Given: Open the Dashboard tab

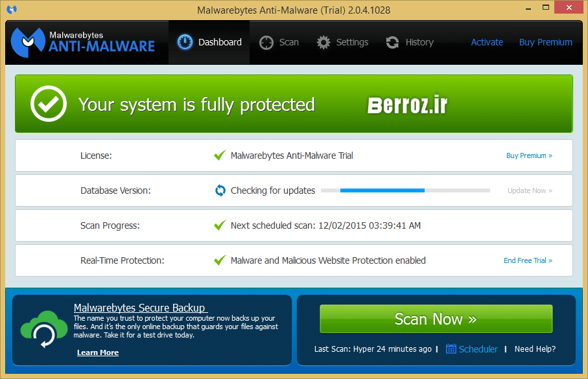Looking at the screenshot, I should tap(209, 42).
